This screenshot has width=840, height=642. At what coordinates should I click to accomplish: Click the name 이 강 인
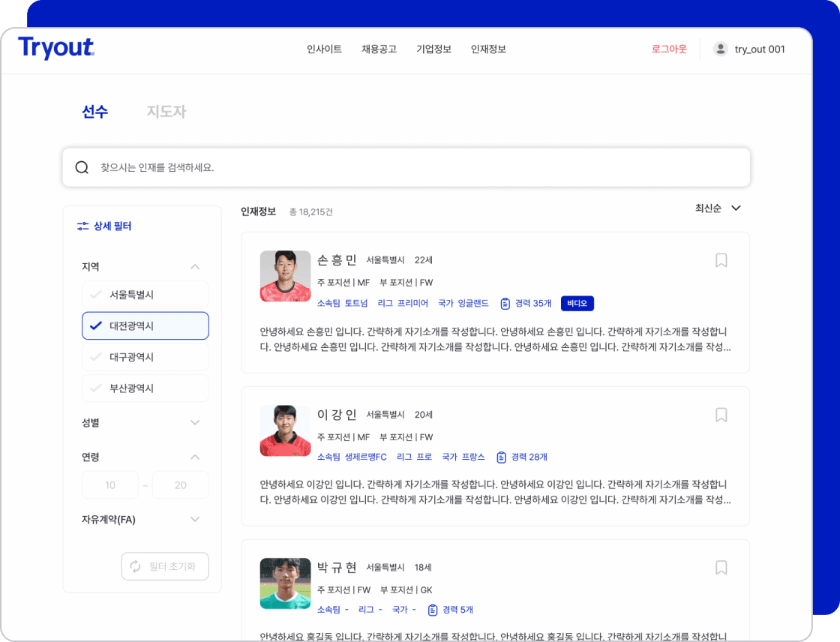pyautogui.click(x=337, y=415)
